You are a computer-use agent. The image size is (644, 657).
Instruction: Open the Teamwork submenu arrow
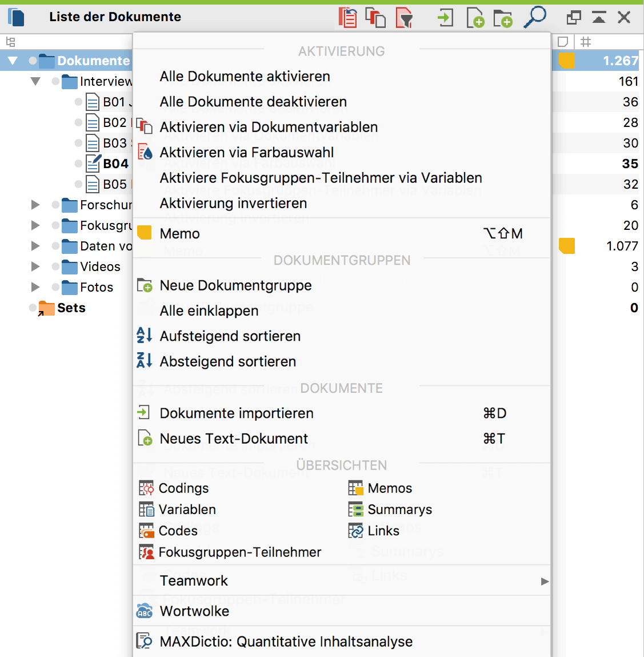click(x=544, y=581)
